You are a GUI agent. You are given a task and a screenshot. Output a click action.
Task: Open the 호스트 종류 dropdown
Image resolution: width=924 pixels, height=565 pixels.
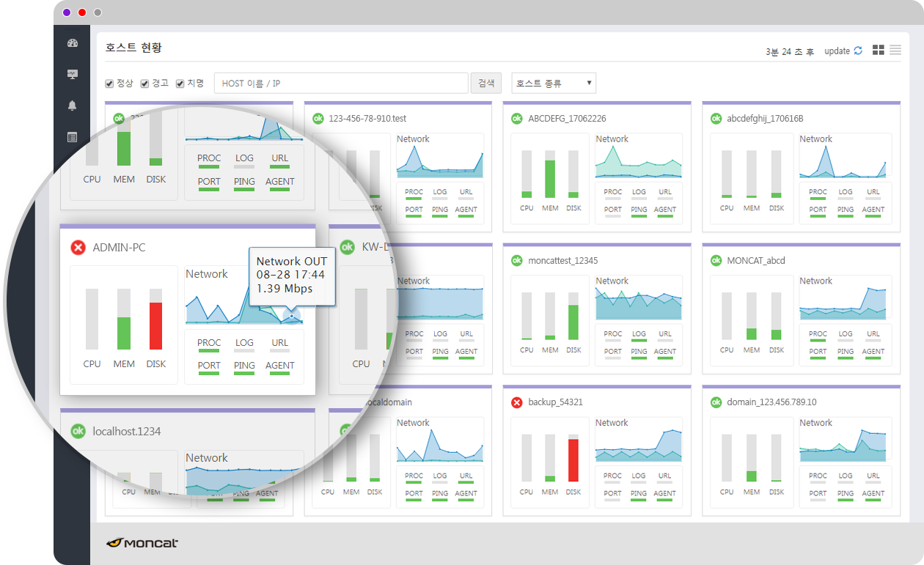(554, 84)
